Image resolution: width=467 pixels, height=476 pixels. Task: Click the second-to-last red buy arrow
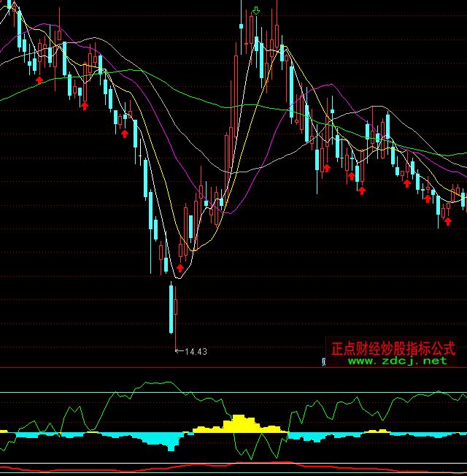428,198
